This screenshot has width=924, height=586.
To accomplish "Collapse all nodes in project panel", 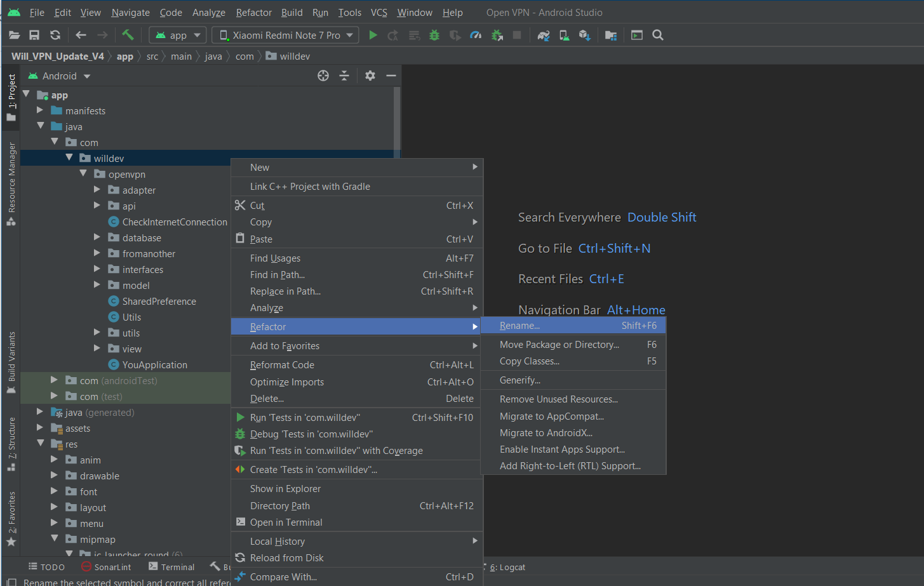I will (x=344, y=76).
